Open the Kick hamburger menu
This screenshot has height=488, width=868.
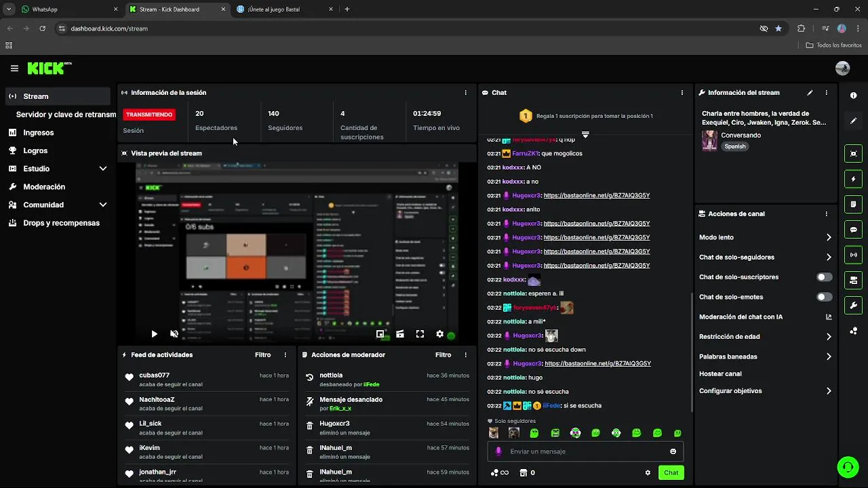coord(14,68)
